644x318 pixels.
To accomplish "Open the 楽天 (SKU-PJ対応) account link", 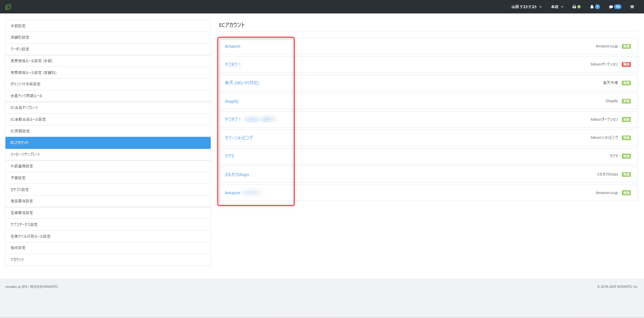I will point(242,83).
